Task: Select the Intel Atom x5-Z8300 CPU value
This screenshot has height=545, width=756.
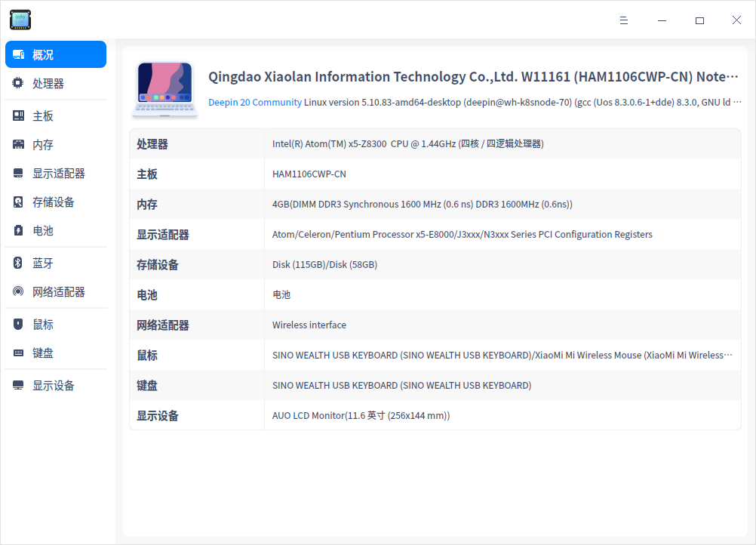Action: click(408, 143)
